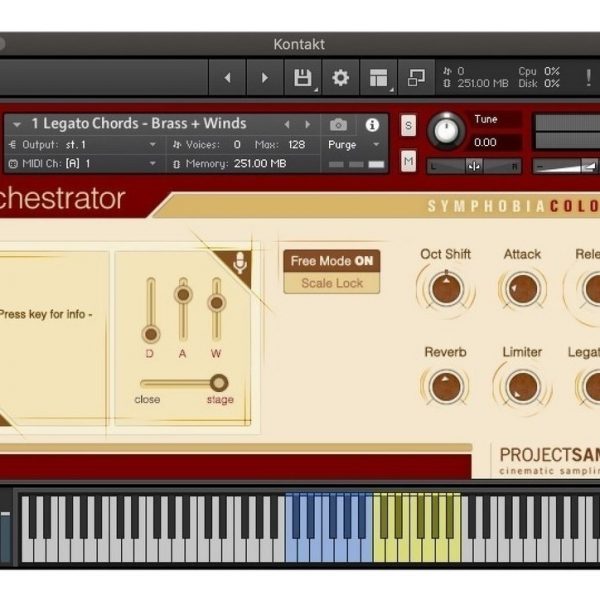Open Kontakt options gear
The height and width of the screenshot is (600, 600).
(x=340, y=78)
